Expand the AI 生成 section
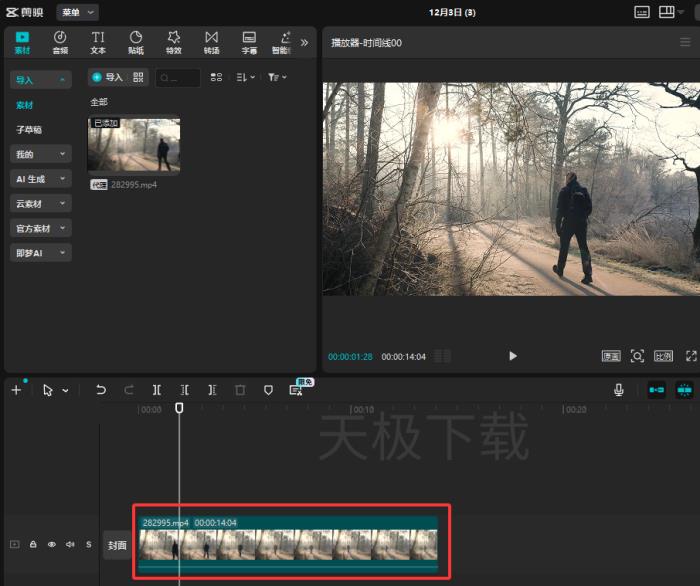This screenshot has height=586, width=700. tap(40, 179)
